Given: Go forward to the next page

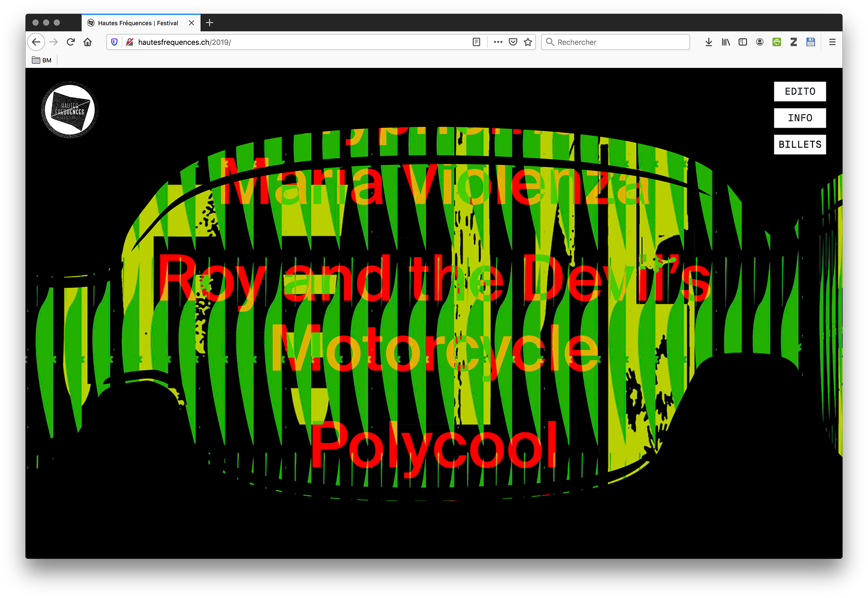Looking at the screenshot, I should pyautogui.click(x=54, y=42).
